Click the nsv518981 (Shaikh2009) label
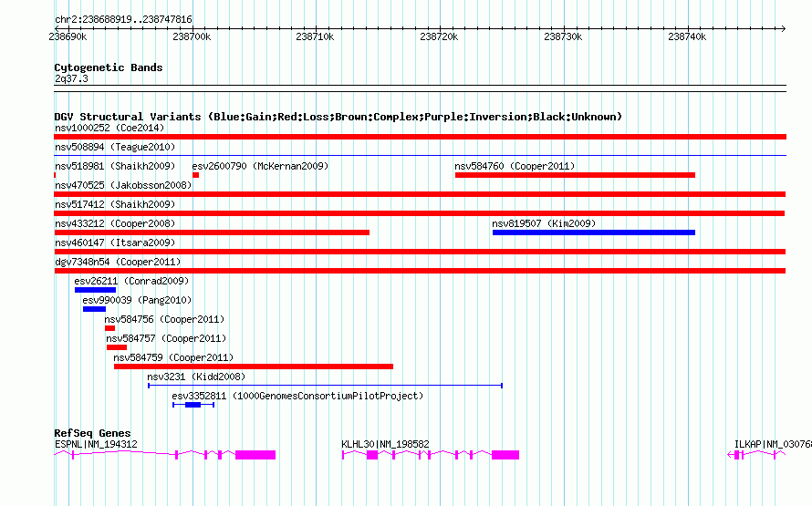This screenshot has height=506, width=812. click(115, 166)
